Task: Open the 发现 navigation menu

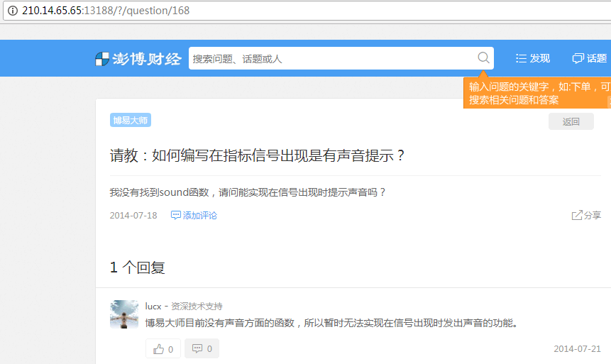Action: [x=532, y=59]
